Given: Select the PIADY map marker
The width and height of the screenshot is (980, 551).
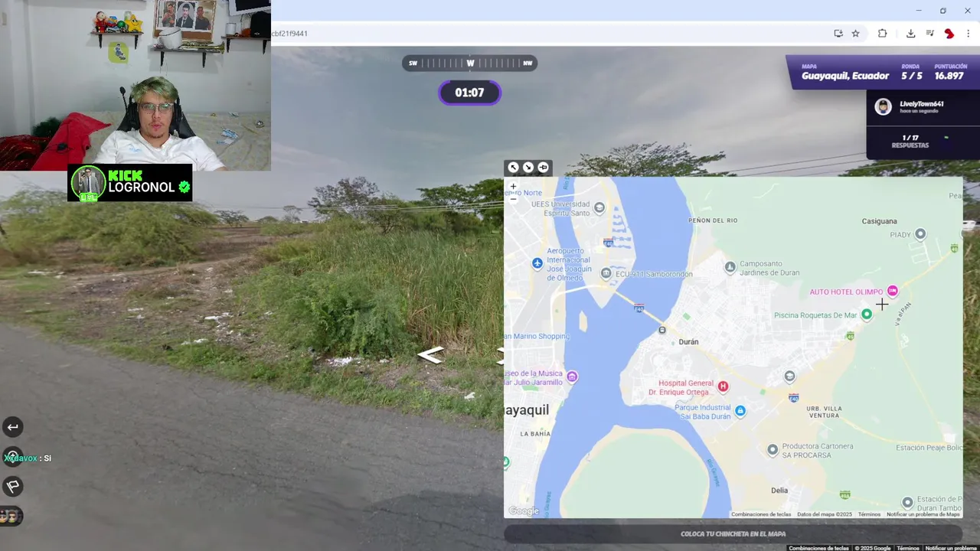Looking at the screenshot, I should click(920, 233).
